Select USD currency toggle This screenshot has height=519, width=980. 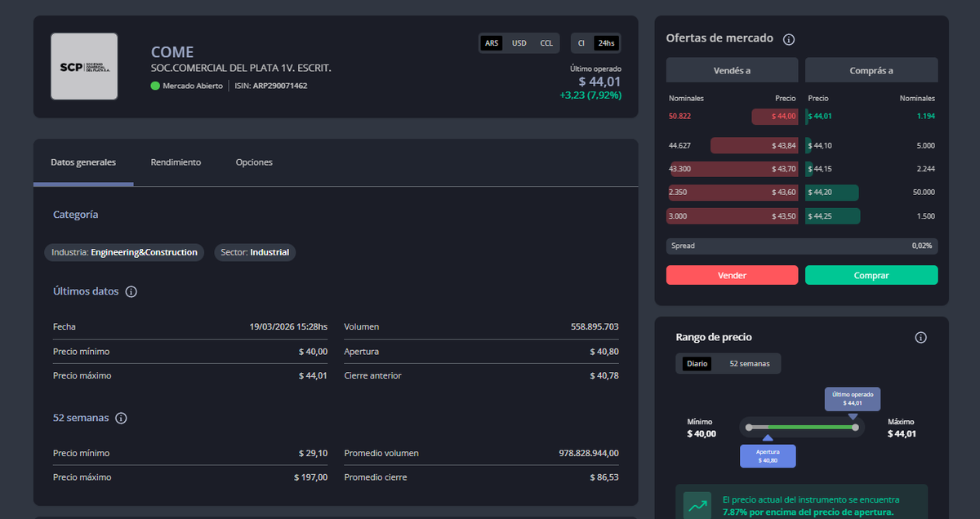click(x=519, y=43)
